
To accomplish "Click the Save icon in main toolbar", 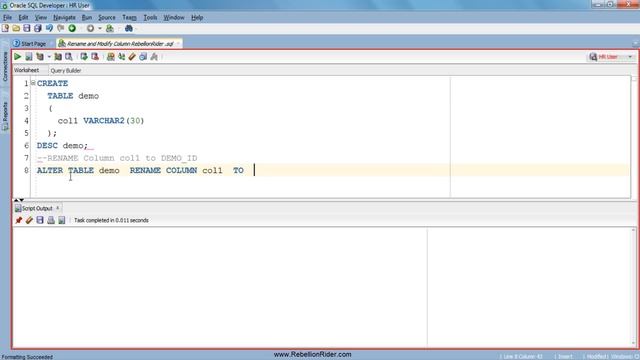I will click(x=27, y=28).
